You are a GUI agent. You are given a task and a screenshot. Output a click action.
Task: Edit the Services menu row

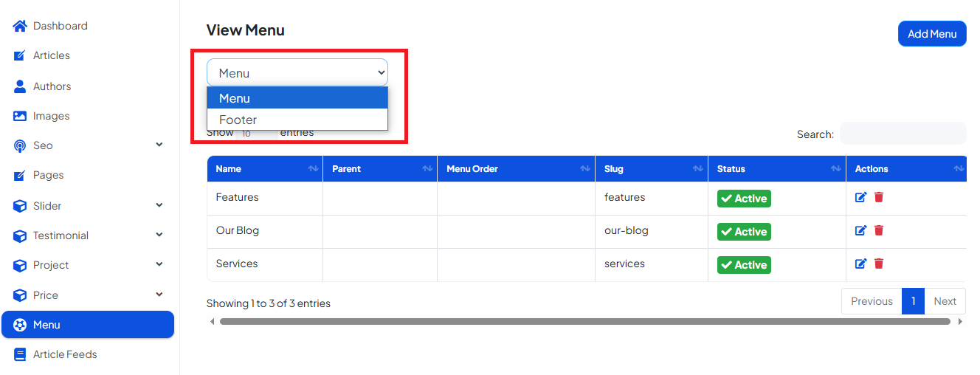pyautogui.click(x=860, y=264)
